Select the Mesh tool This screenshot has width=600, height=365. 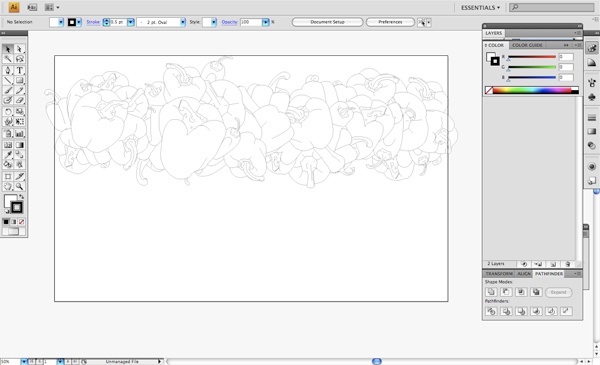(x=8, y=145)
